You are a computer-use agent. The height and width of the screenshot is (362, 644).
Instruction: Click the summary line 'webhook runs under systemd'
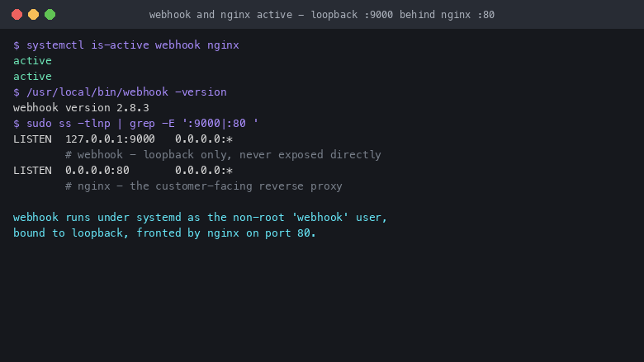coord(200,217)
